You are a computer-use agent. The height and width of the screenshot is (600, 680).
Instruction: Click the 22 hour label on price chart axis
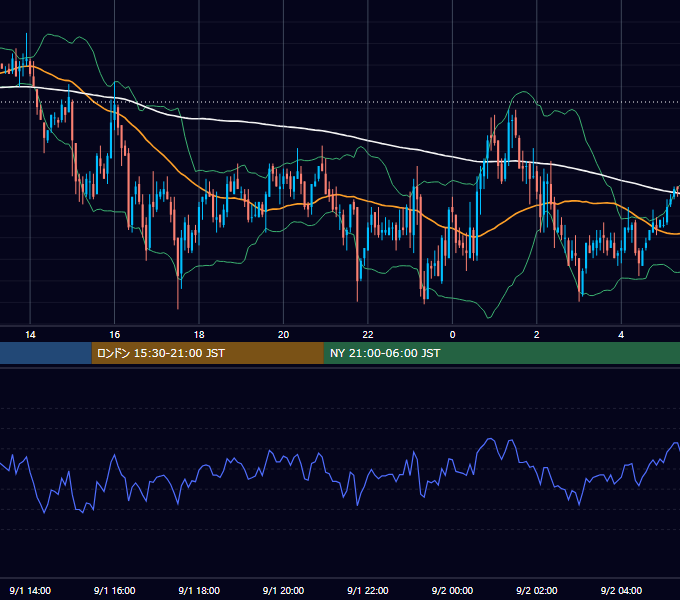click(x=368, y=335)
